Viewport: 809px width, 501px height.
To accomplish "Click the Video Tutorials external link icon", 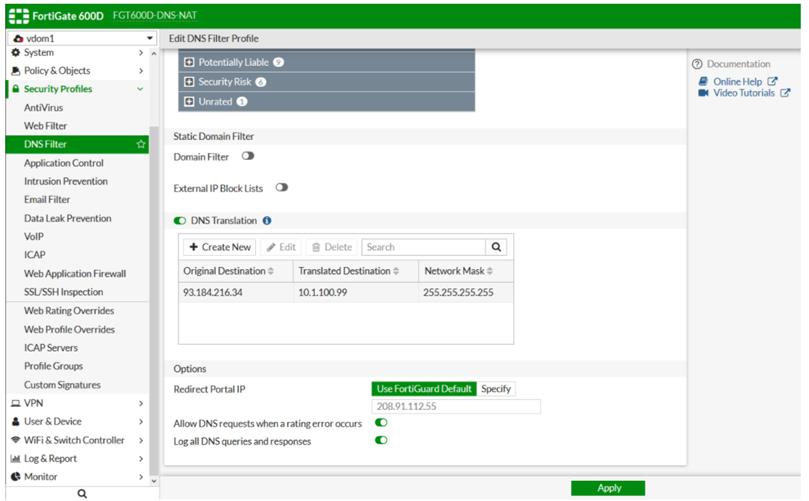I will pyautogui.click(x=785, y=93).
